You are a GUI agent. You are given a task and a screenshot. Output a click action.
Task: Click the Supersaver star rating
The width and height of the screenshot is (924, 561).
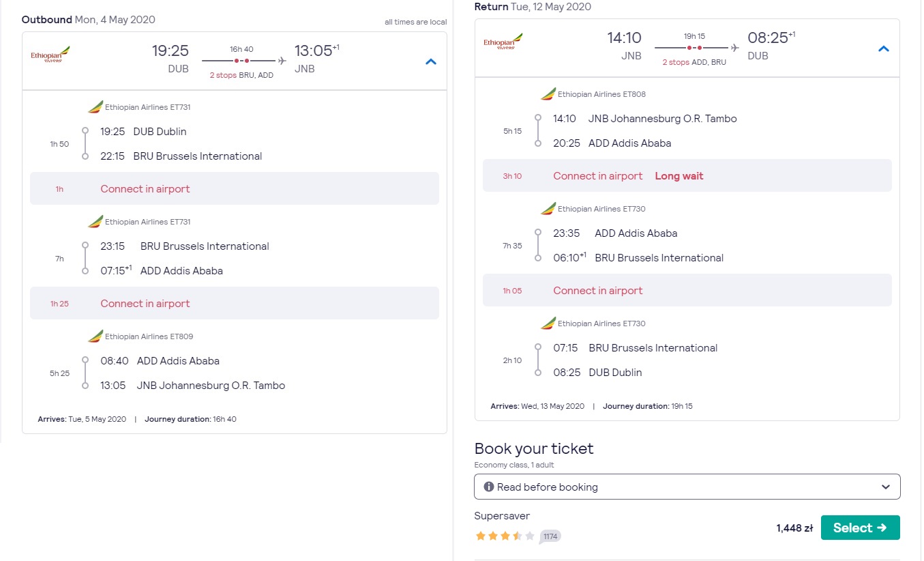click(x=505, y=536)
